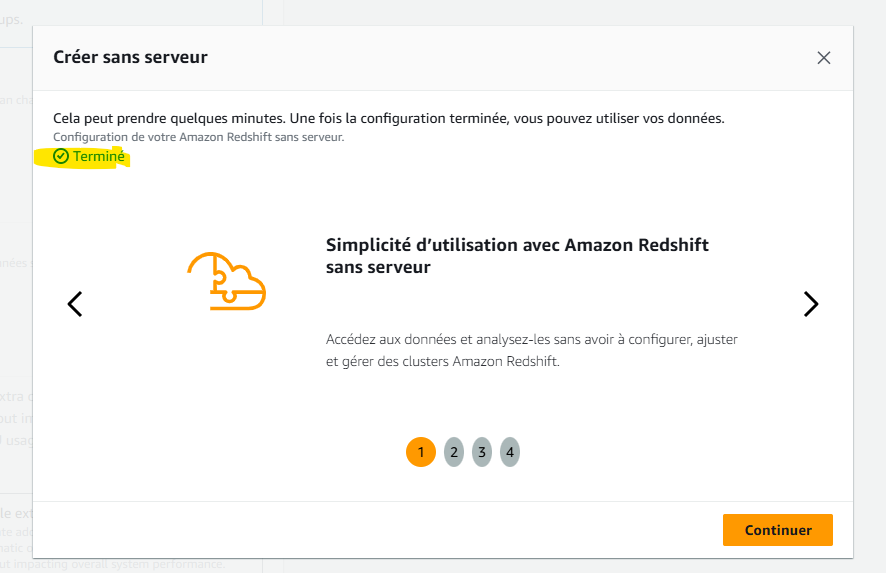
Task: Click the Créer sans serveur dialog title
Action: tap(131, 57)
